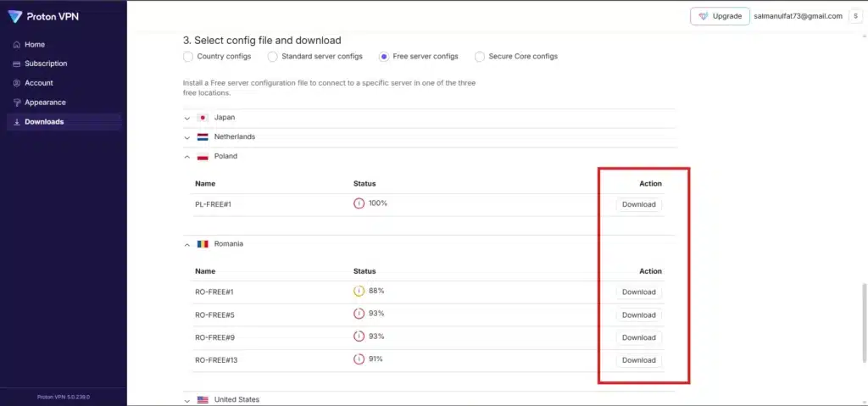868x406 pixels.
Task: Click the Japan country label
Action: click(225, 118)
